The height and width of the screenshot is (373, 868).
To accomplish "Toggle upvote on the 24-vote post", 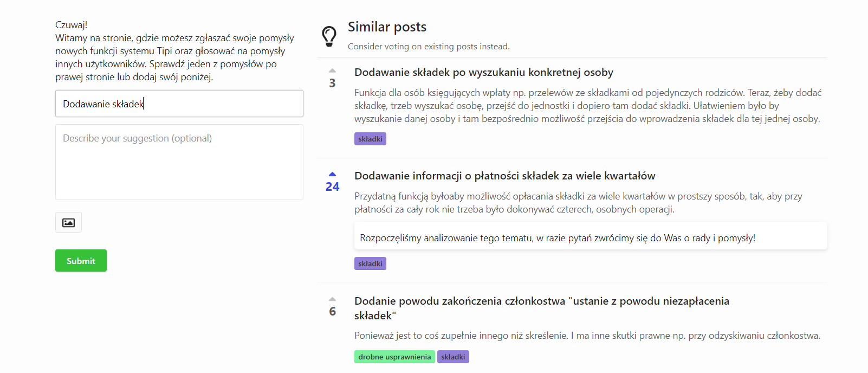I will coord(332,175).
